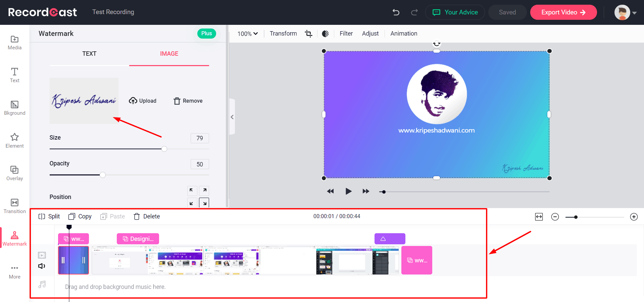Play the video preview
This screenshot has width=644, height=302.
[348, 191]
